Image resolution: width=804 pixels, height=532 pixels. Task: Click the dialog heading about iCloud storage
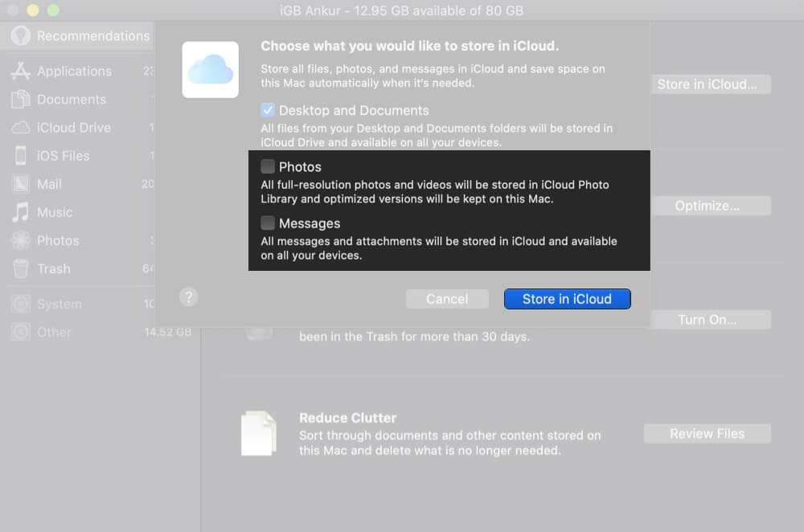(410, 46)
